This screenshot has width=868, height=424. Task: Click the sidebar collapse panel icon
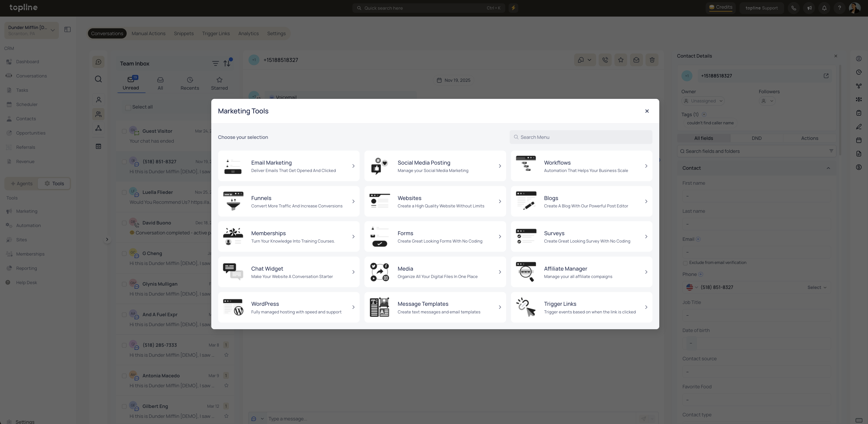[67, 30]
